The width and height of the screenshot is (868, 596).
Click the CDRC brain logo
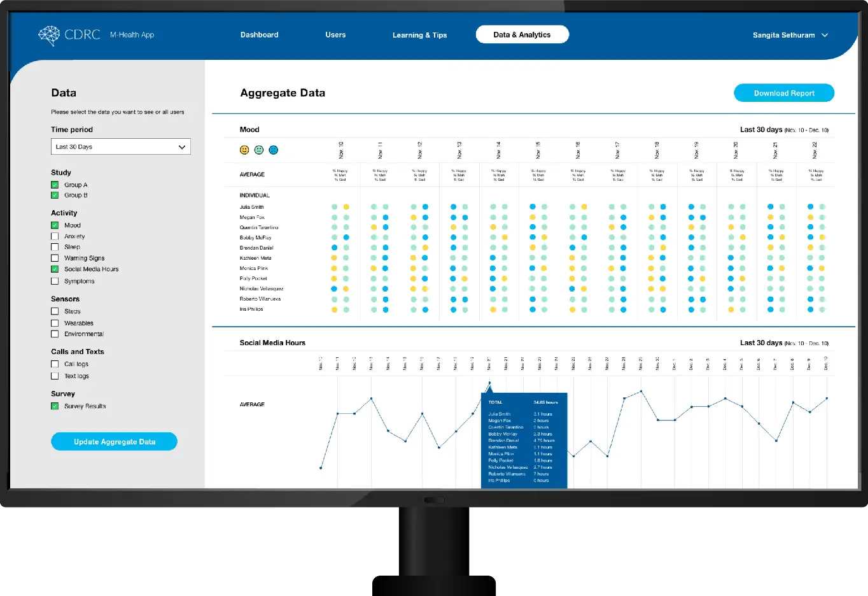coord(49,35)
